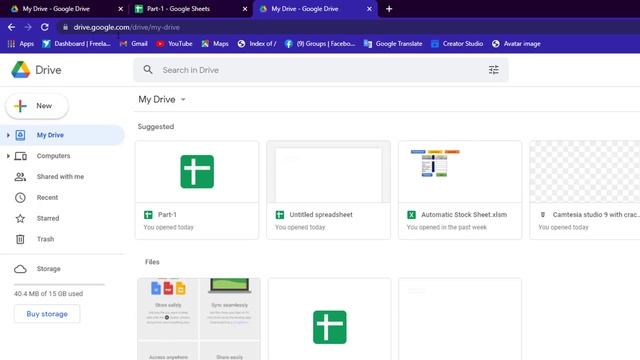Go back with browser back arrow
This screenshot has width=640, height=360.
[x=11, y=27]
